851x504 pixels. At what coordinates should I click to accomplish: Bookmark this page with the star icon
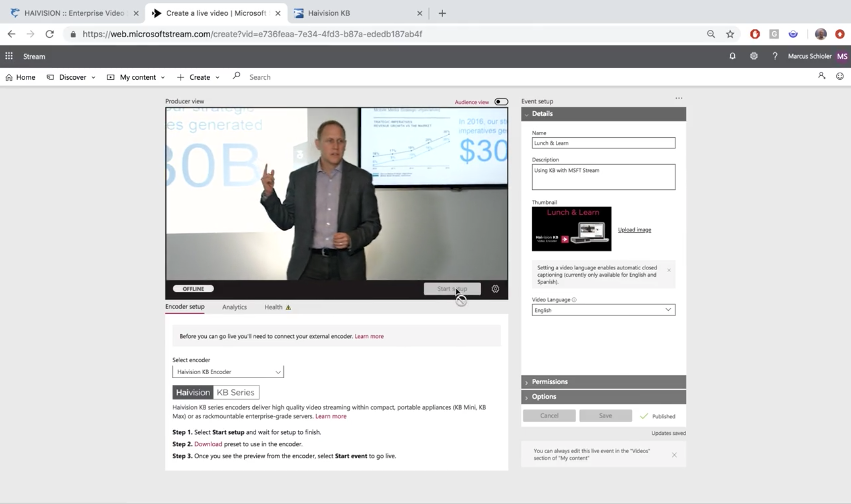point(730,34)
